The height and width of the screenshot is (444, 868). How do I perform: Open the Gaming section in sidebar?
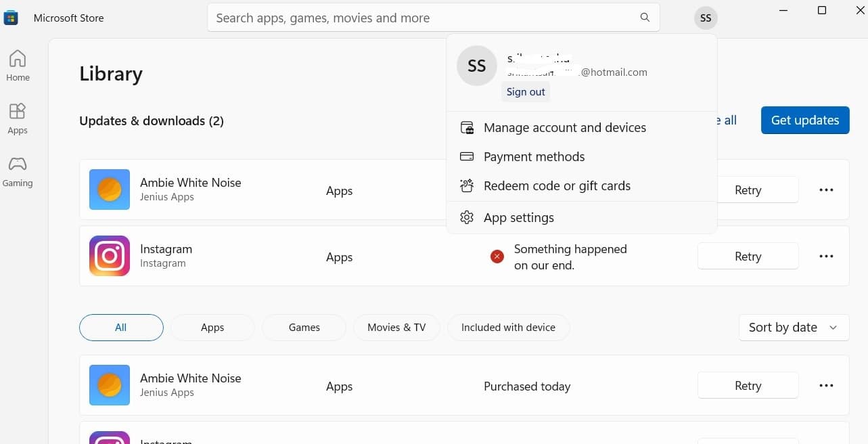[18, 171]
